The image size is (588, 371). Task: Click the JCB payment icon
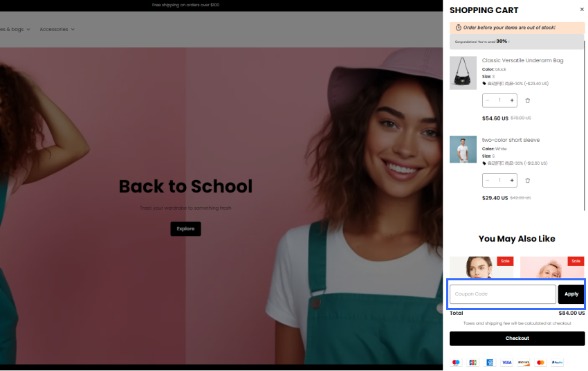click(473, 363)
